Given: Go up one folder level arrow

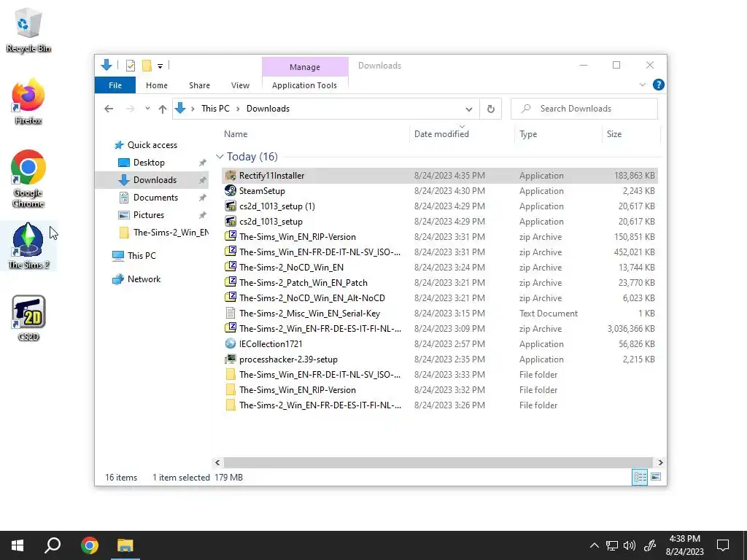Looking at the screenshot, I should (x=163, y=109).
